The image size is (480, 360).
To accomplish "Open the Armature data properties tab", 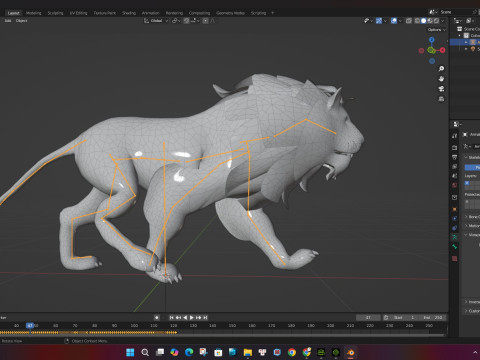I will pyautogui.click(x=455, y=237).
